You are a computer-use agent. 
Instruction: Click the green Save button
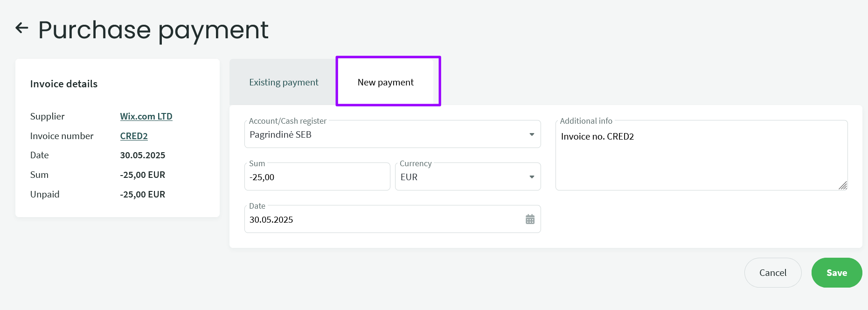pyautogui.click(x=836, y=273)
